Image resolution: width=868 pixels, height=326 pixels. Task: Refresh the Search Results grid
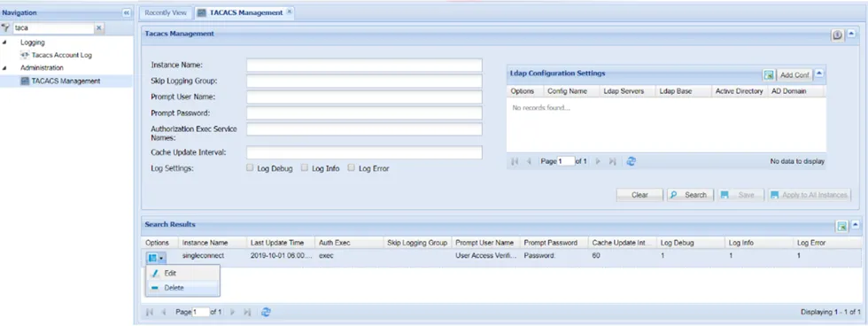tap(266, 312)
